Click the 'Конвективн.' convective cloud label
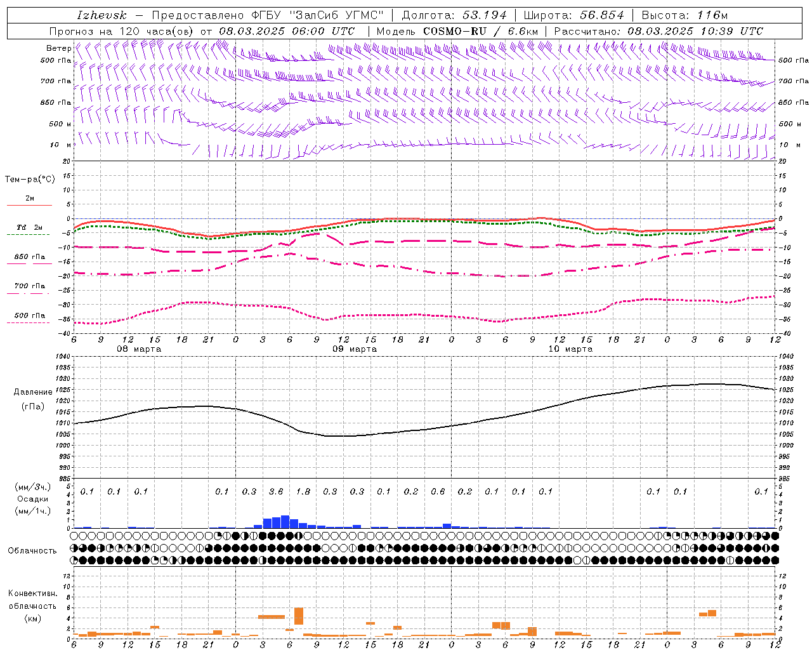The width and height of the screenshot is (812, 650). point(32,594)
